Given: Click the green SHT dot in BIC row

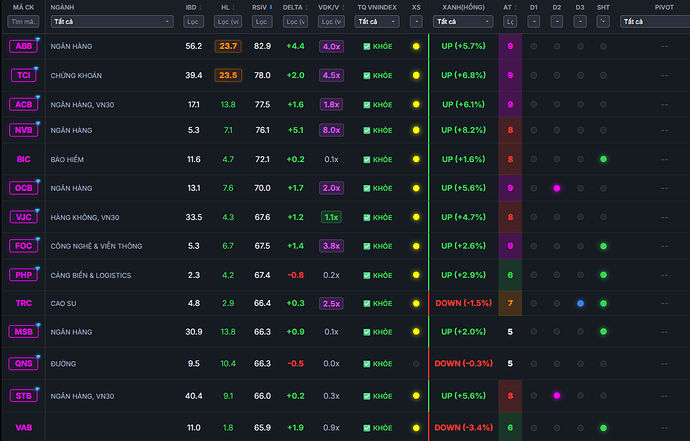Looking at the screenshot, I should coord(603,159).
